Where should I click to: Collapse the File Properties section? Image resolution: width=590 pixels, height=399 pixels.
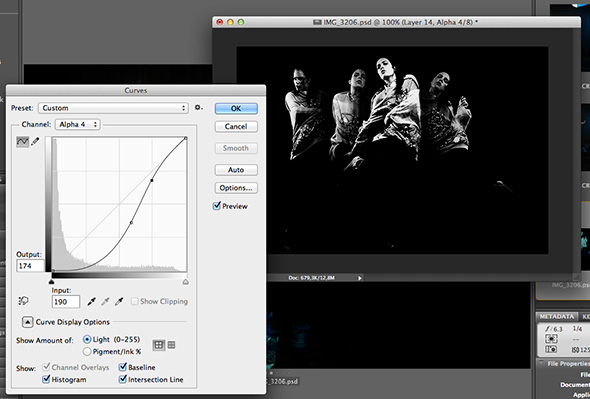point(541,364)
